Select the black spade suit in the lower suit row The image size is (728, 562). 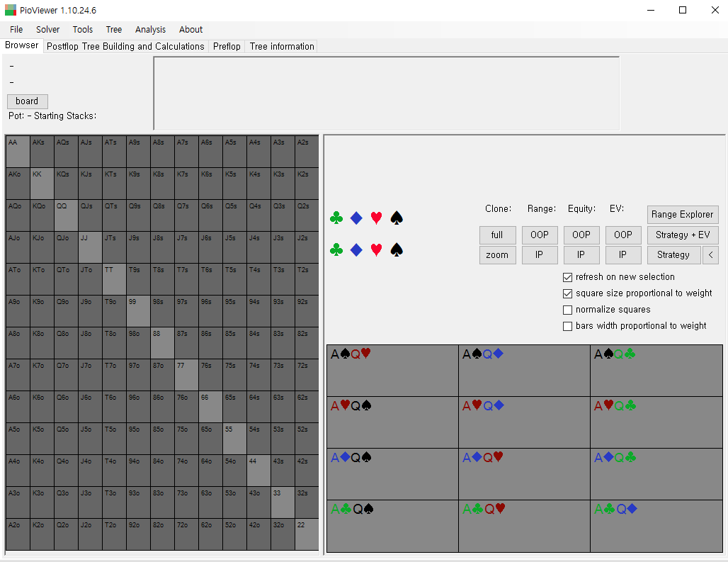(x=397, y=250)
